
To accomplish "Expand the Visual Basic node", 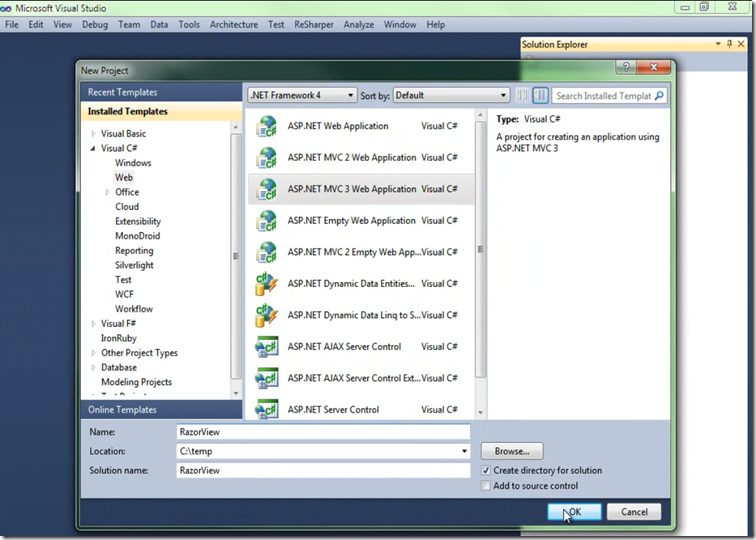I will coord(94,134).
